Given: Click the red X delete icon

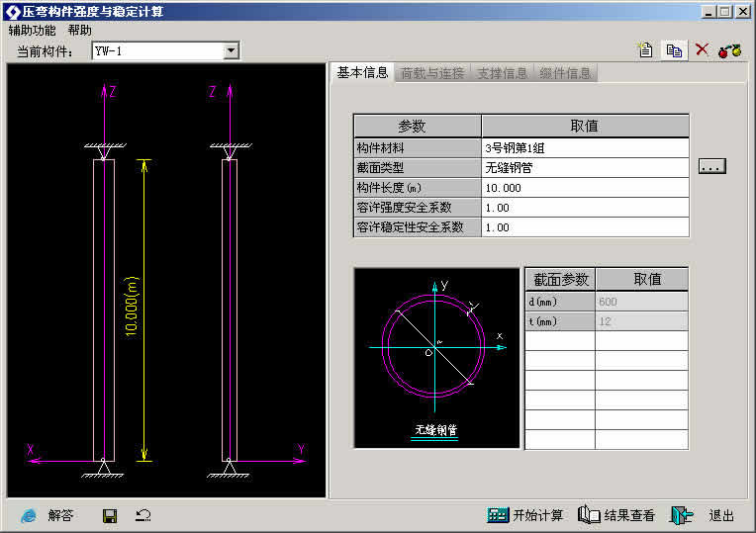Looking at the screenshot, I should tap(702, 49).
